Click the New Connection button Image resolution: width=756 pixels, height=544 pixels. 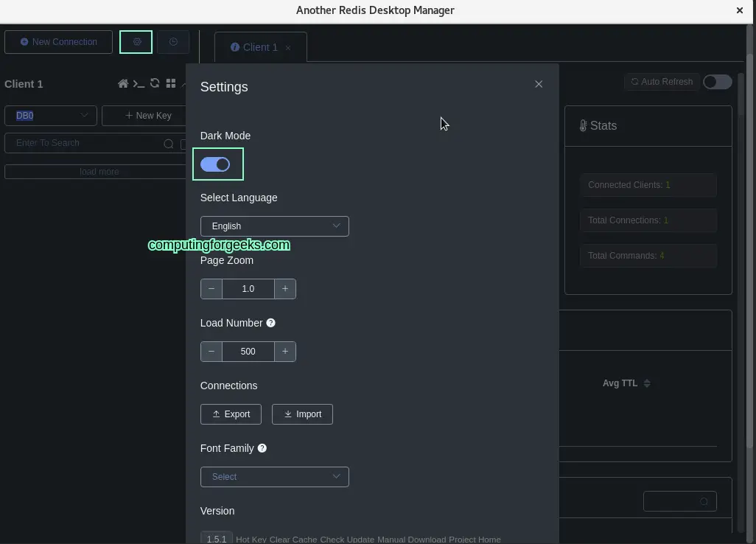[x=58, y=42]
